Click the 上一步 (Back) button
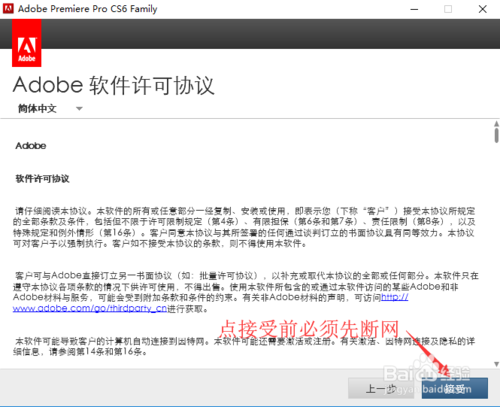Viewport: 500px width, 407px height. point(381,388)
